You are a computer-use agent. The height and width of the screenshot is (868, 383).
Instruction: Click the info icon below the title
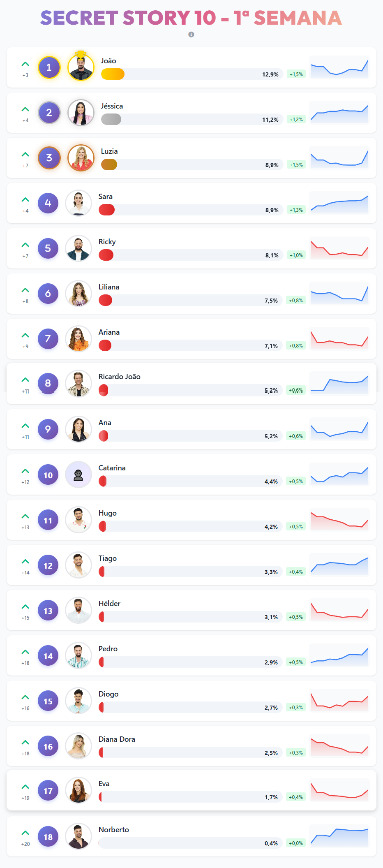191,35
